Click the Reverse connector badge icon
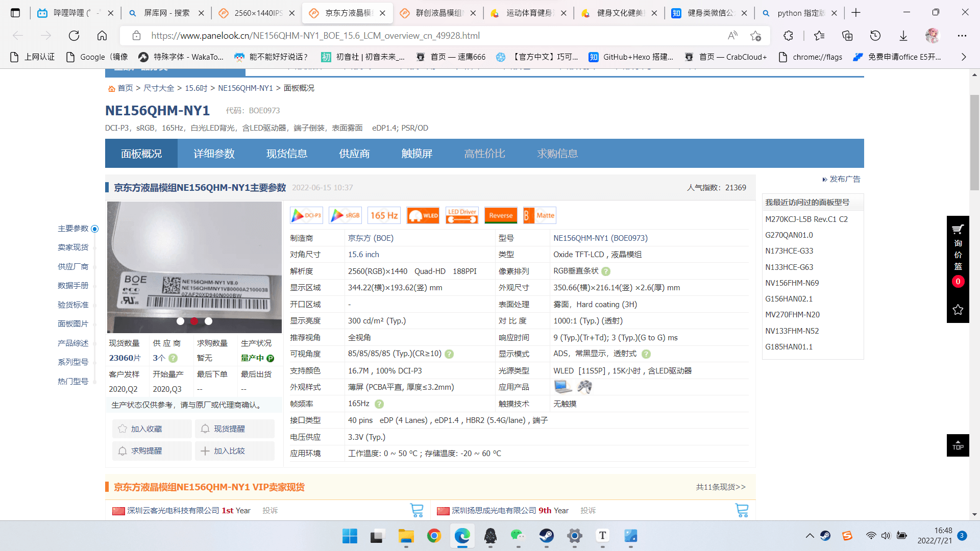980x551 pixels. (500, 216)
